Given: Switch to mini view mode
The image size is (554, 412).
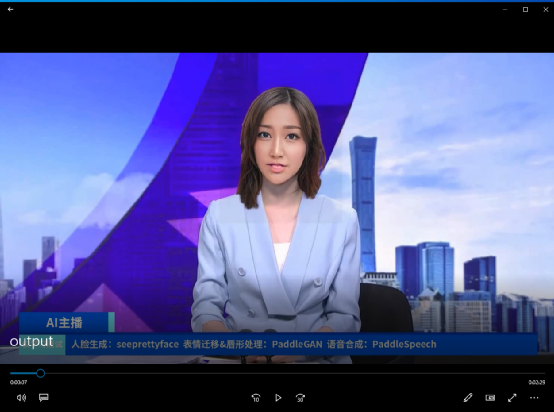Looking at the screenshot, I should (x=490, y=398).
